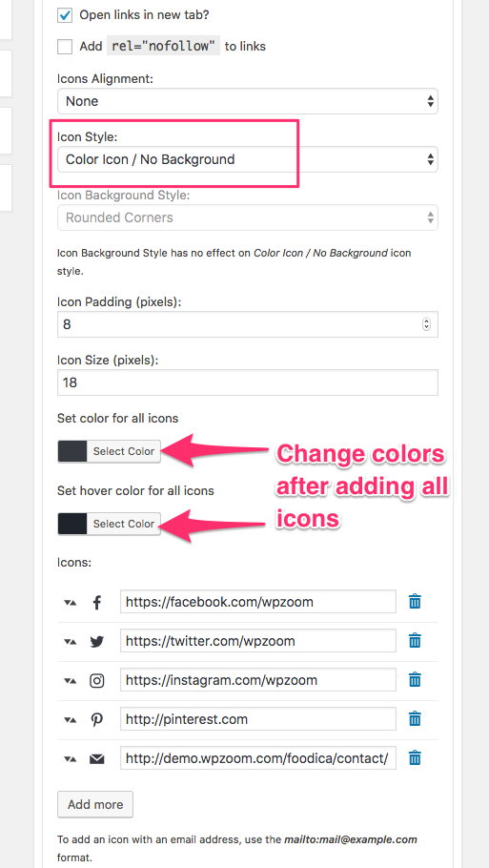Click the Icon Size input field
Screen dimensions: 489x868
[x=248, y=382]
